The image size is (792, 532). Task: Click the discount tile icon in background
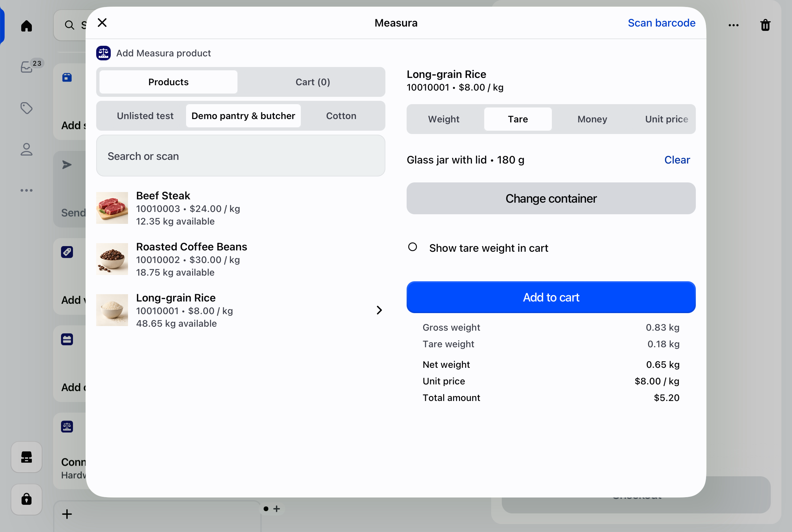67,252
